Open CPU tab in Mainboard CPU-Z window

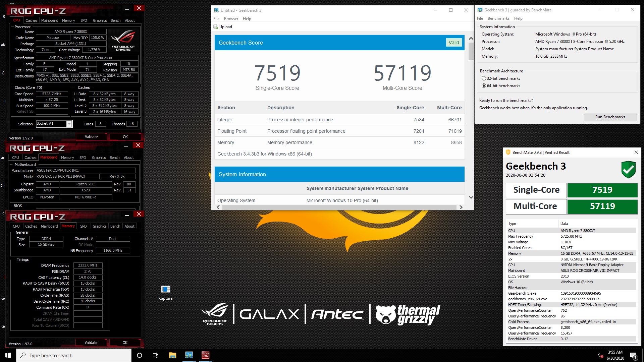click(15, 158)
